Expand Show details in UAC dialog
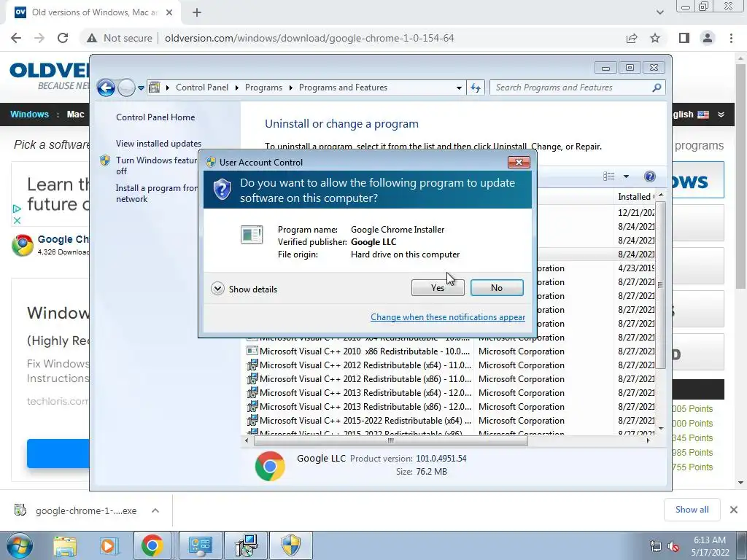 point(244,289)
